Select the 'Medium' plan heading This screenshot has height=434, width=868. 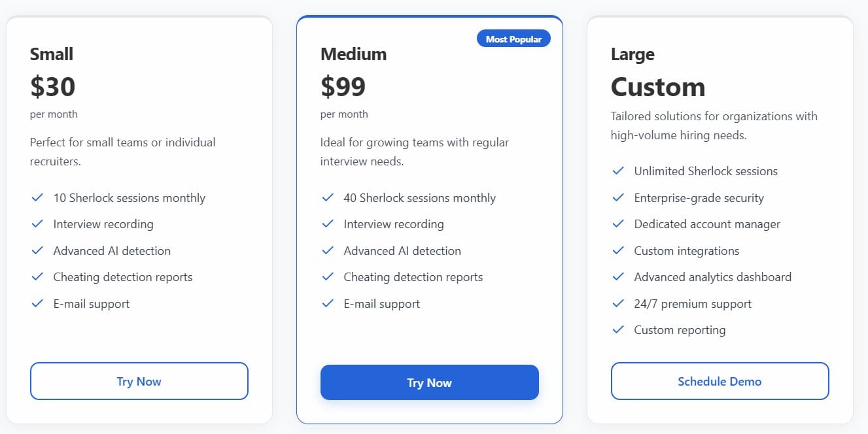click(353, 54)
